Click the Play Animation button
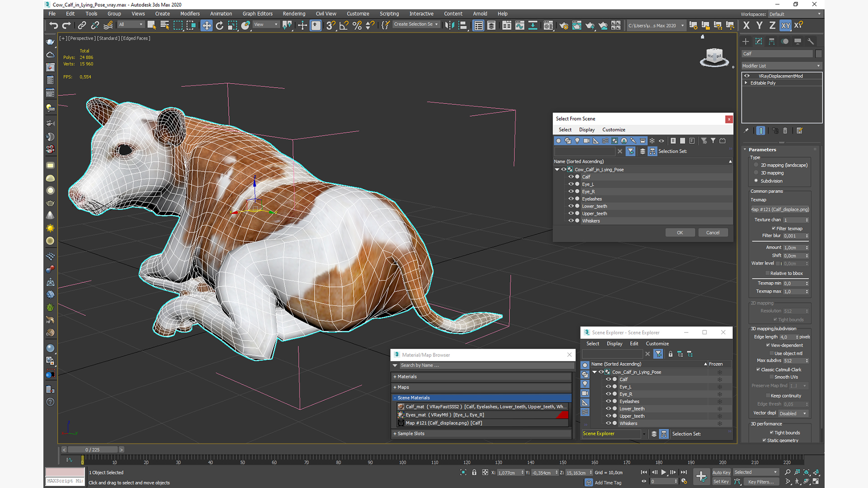The width and height of the screenshot is (868, 488). 664,472
